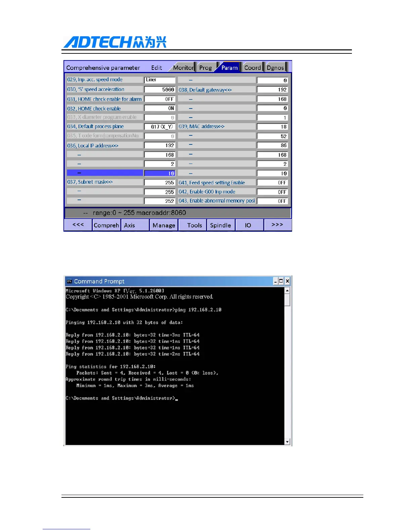Click Command Prompt scrollbar up arrow
This screenshot has height=532, width=411.
point(287,290)
